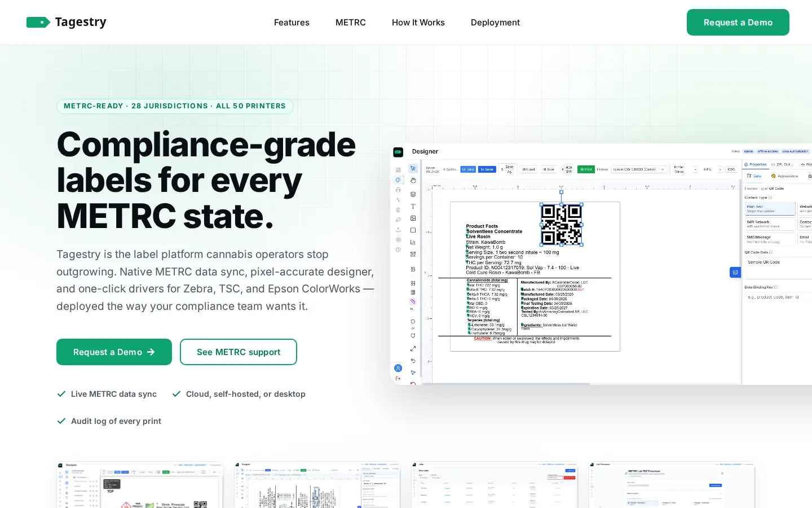The height and width of the screenshot is (508, 812).
Task: Select the Text tool in Designer
Action: point(413,207)
